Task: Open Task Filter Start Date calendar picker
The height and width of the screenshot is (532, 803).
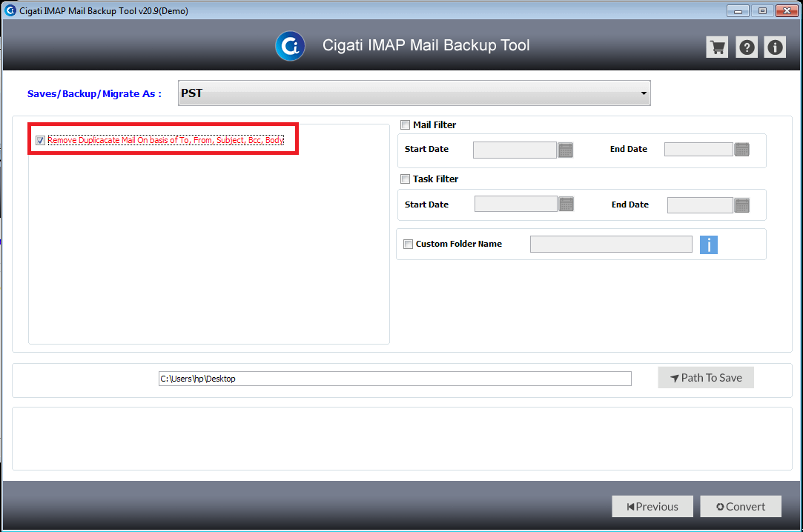Action: pos(566,204)
